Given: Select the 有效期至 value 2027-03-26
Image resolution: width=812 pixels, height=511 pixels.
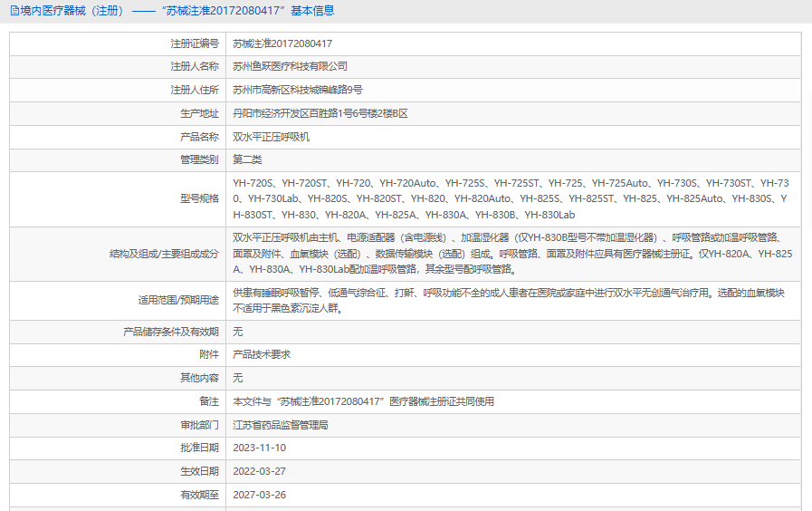Looking at the screenshot, I should (259, 495).
